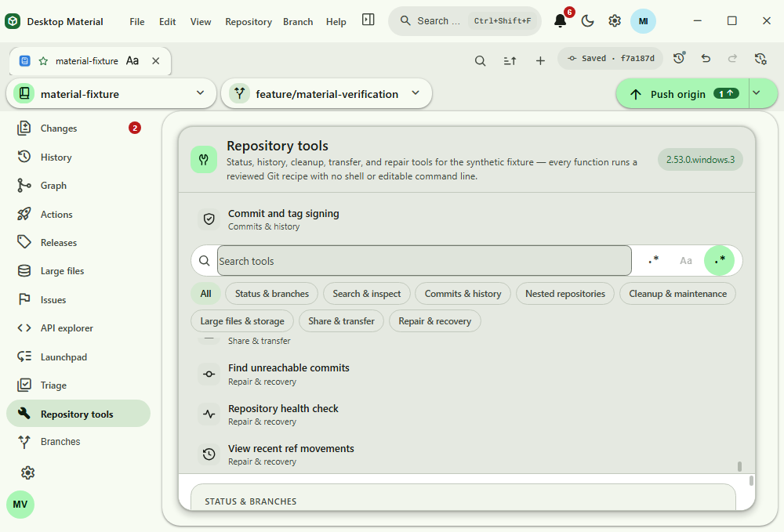
Task: Toggle the sidebar panel layout icon
Action: [x=368, y=20]
